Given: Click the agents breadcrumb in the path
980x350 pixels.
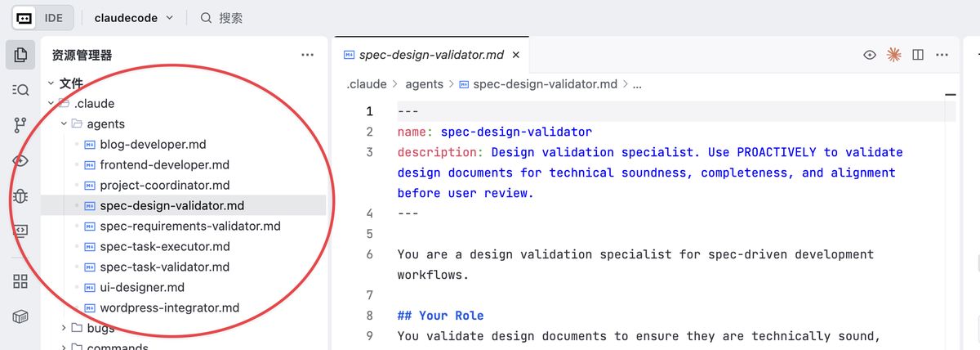Looking at the screenshot, I should tap(424, 83).
